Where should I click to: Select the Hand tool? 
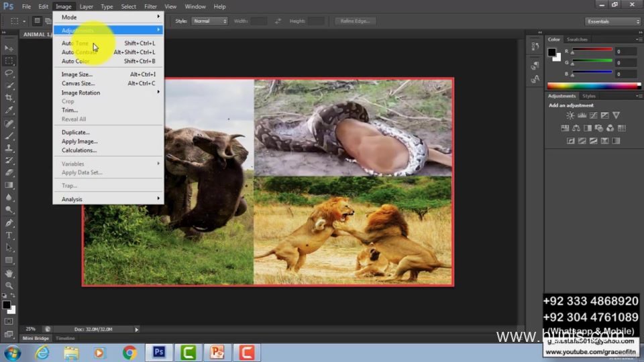9,274
